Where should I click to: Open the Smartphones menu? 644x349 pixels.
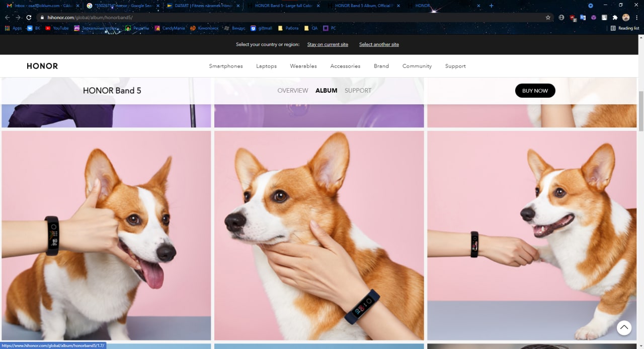(226, 66)
